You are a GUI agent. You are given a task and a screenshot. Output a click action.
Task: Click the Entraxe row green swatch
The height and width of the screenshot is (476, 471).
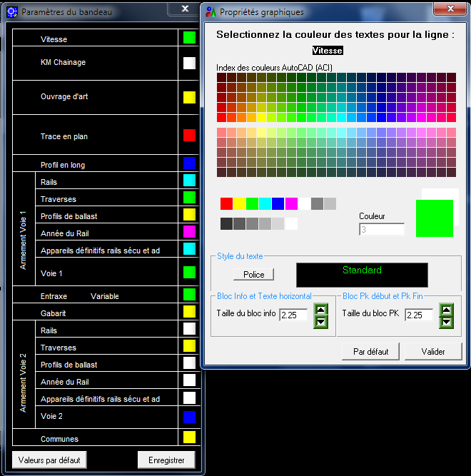(189, 295)
